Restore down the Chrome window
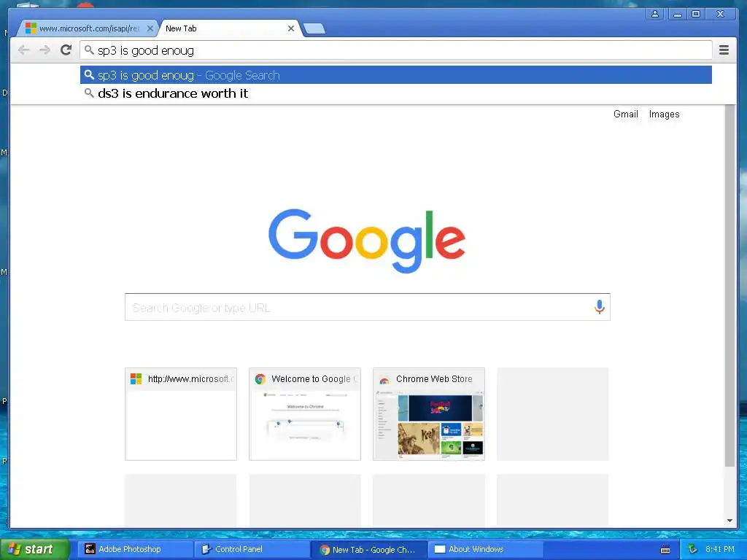 (x=696, y=14)
